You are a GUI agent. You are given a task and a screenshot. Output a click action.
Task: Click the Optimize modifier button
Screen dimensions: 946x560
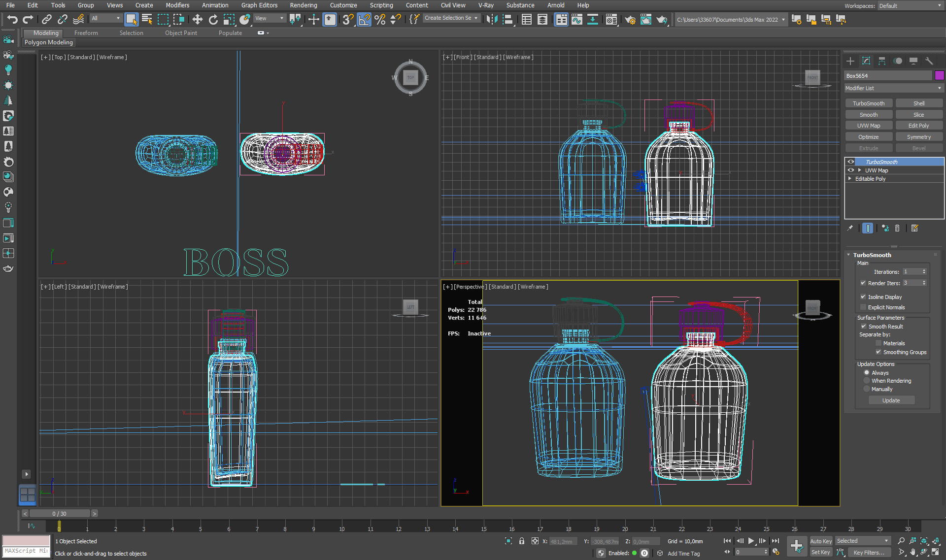tap(868, 137)
